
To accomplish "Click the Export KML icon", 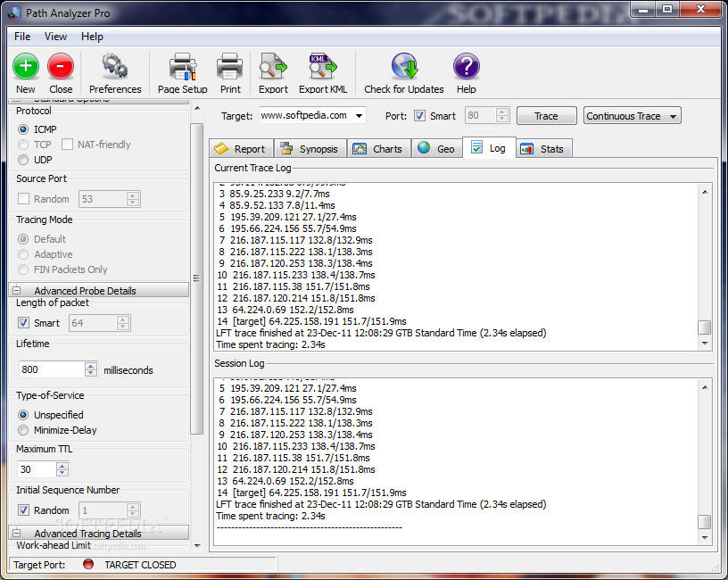I will coord(323,66).
